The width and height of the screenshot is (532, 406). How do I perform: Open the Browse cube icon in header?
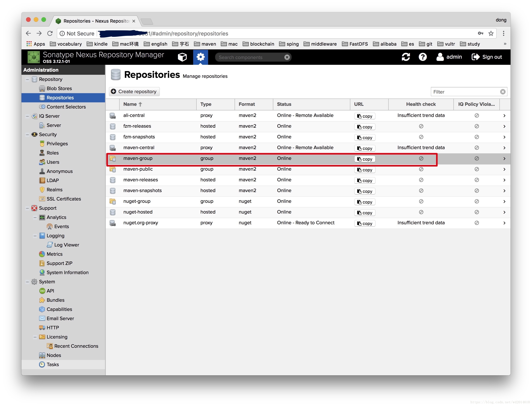(x=182, y=57)
